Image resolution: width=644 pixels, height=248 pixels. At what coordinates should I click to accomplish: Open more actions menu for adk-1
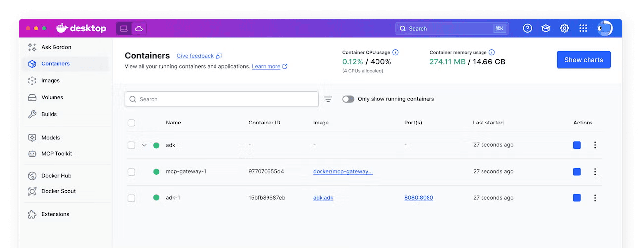(x=595, y=198)
